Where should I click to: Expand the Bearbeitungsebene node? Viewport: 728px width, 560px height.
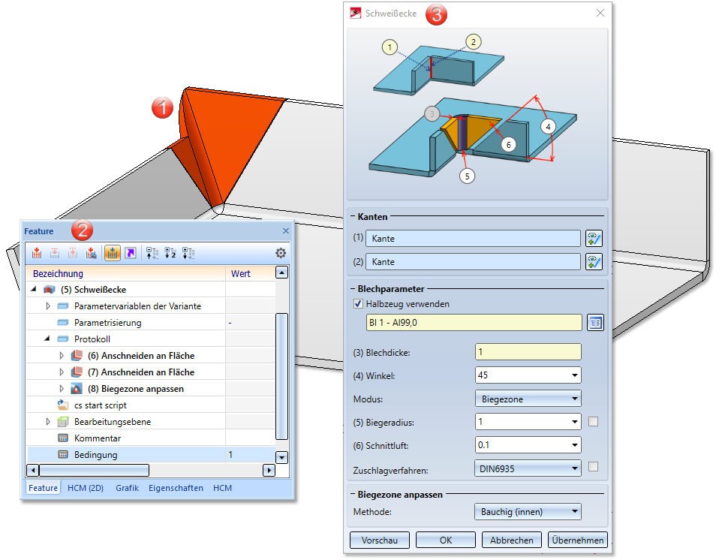[48, 422]
